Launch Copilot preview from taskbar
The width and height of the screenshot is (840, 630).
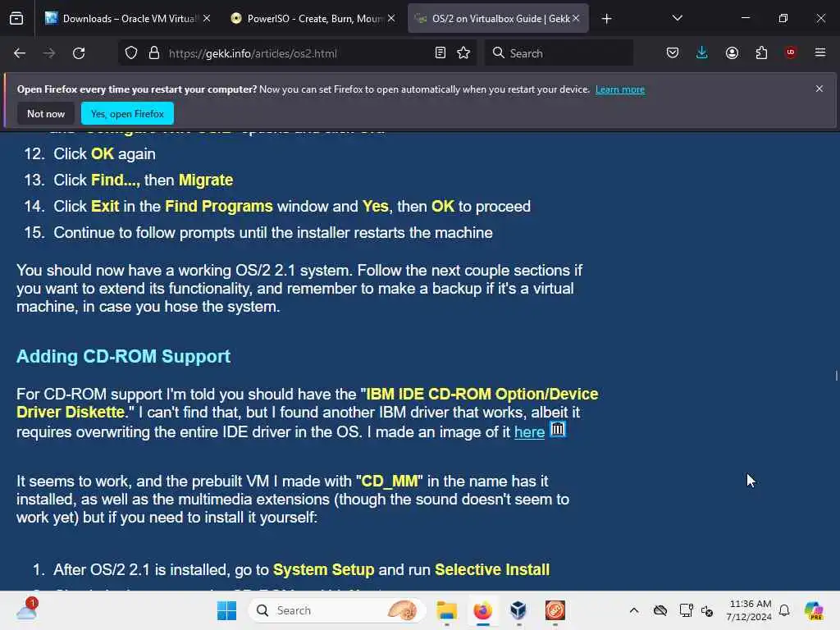pyautogui.click(x=814, y=610)
